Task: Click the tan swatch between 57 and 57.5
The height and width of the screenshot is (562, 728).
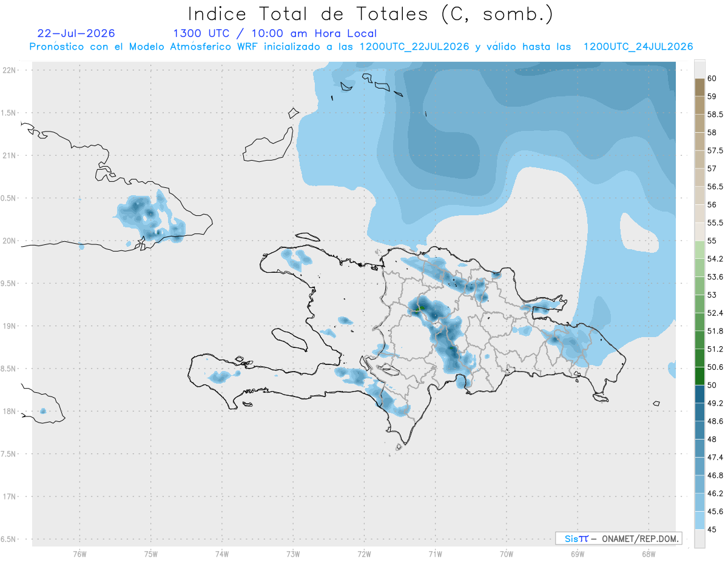Action: 699,159
